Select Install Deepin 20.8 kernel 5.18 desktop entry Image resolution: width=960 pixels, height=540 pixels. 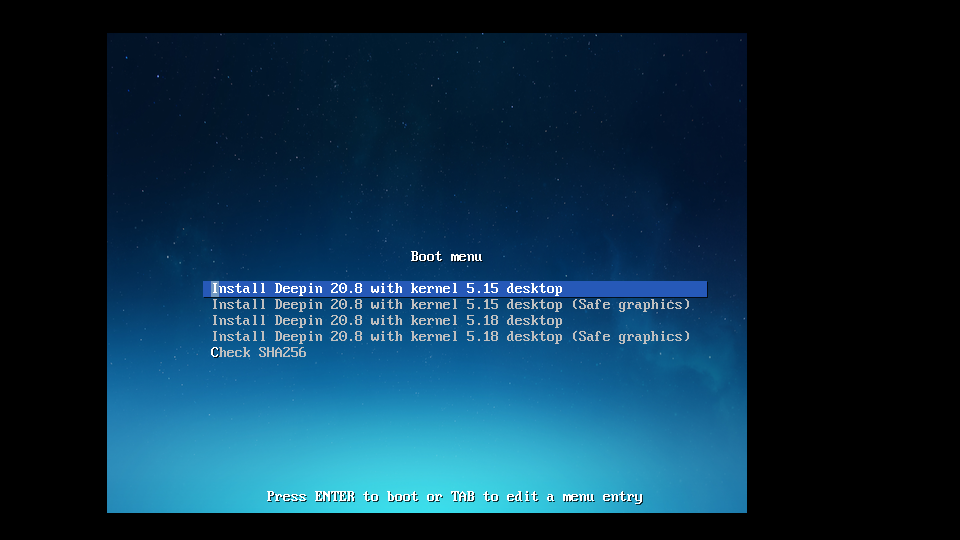[387, 321]
